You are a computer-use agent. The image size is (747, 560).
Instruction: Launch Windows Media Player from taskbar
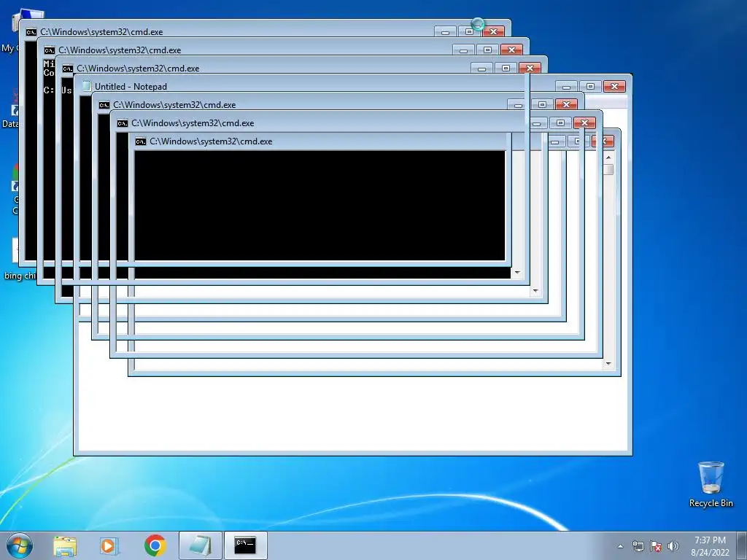pos(109,545)
